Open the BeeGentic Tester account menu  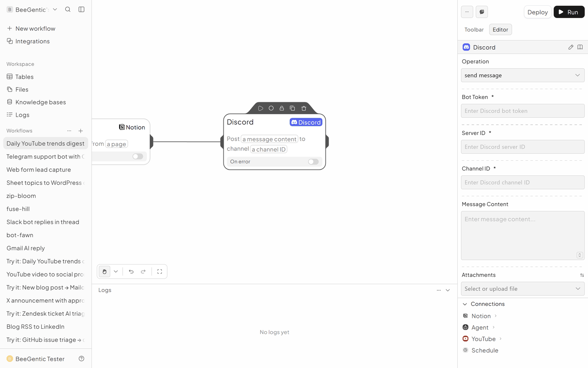(36, 359)
